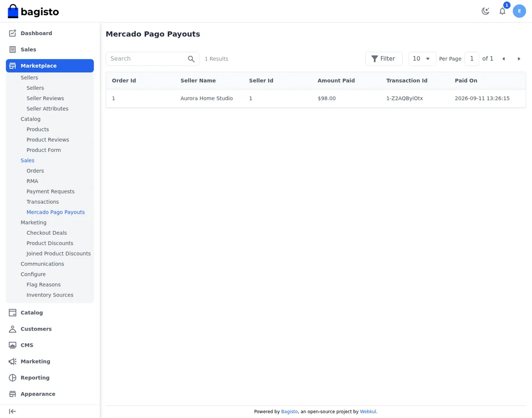Focus the Search input field
The height and width of the screenshot is (418, 532).
coord(152,59)
